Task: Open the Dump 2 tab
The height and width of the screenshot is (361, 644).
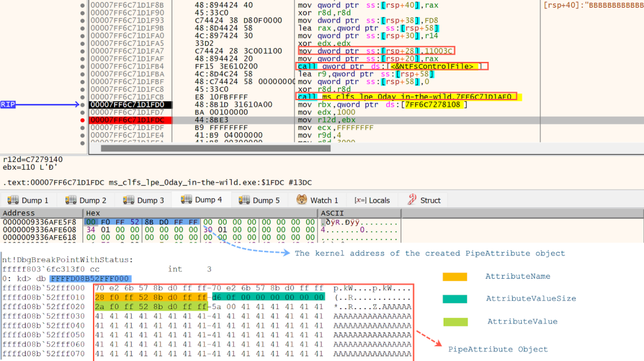Action: (x=72, y=200)
